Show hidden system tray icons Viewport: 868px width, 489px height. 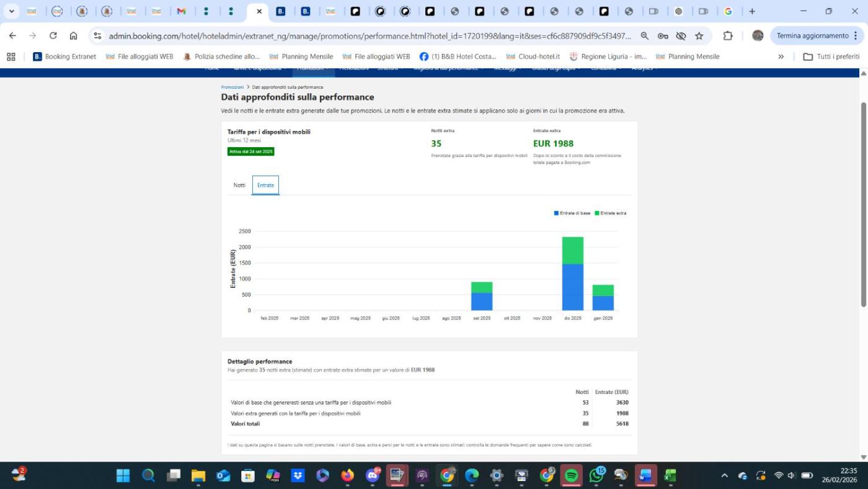click(x=724, y=476)
